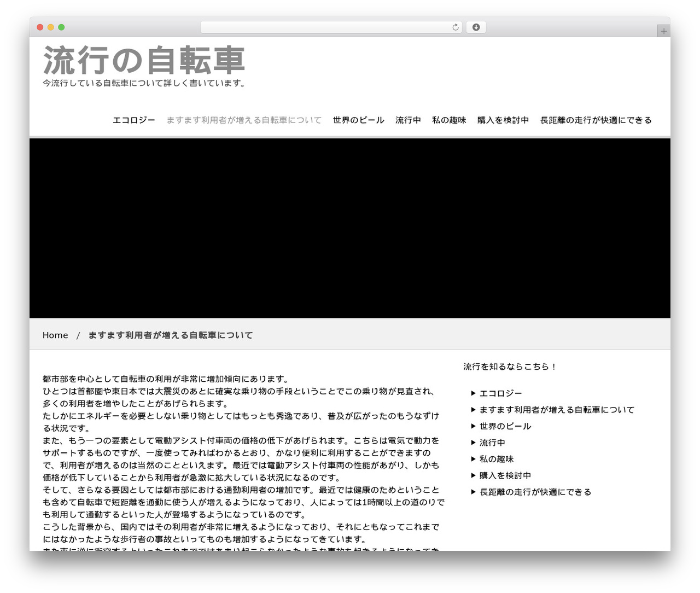The image size is (700, 593).
Task: Open 長距離の走行が快適にできる in the top navigation
Action: [x=596, y=120]
